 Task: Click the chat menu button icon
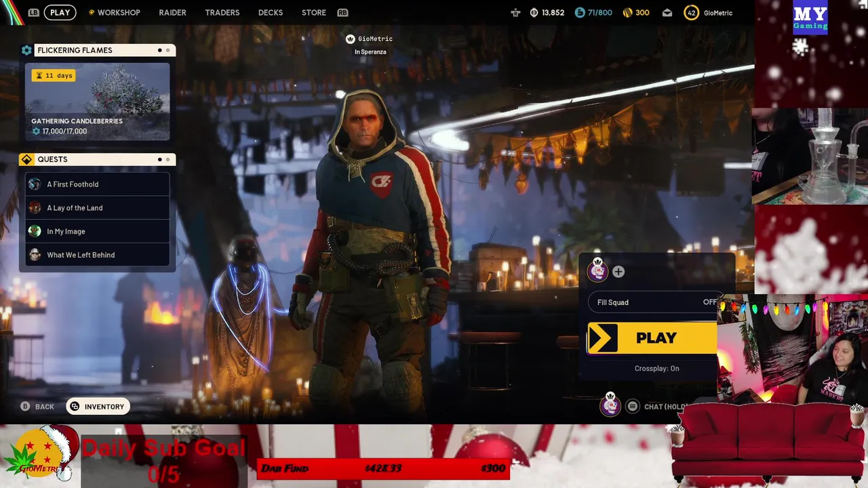pyautogui.click(x=632, y=406)
